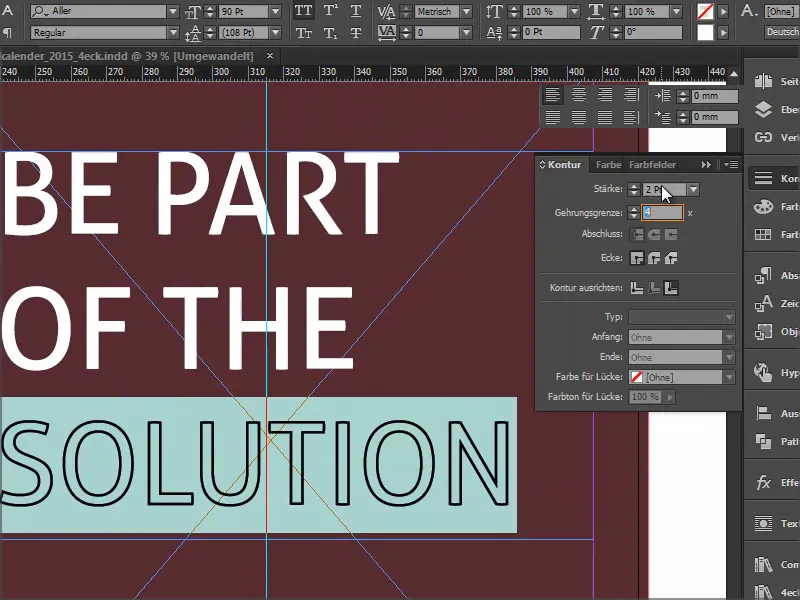Viewport: 800px width, 600px height.
Task: Align paragraph right
Action: (605, 94)
